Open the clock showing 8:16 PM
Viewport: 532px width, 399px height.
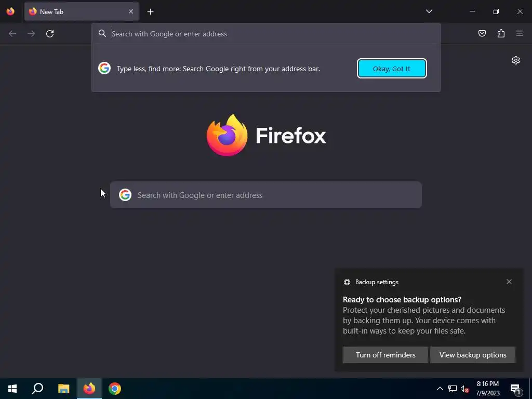pos(487,389)
